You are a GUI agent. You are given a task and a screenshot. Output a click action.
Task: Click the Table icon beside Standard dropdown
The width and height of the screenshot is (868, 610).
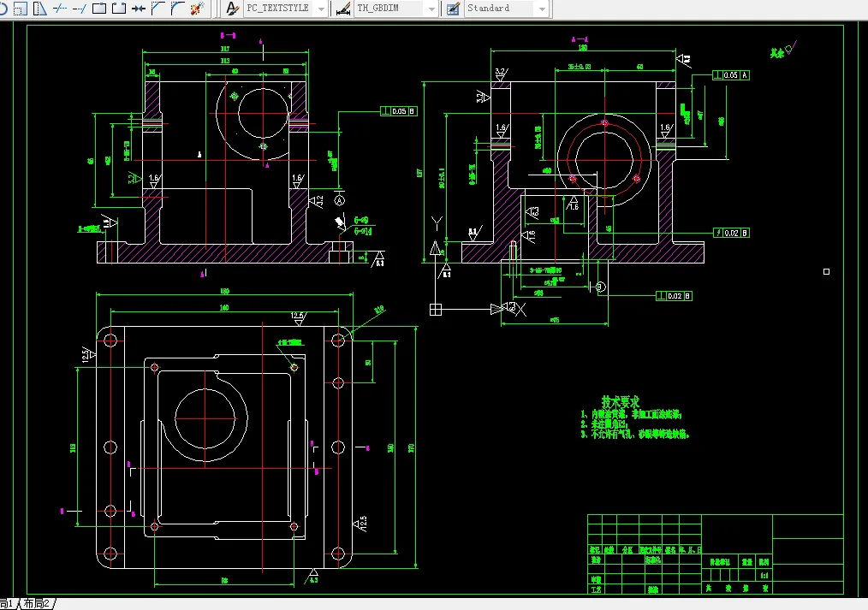[x=451, y=9]
